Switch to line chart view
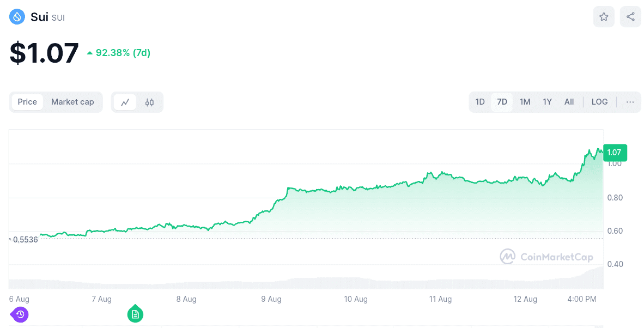The height and width of the screenshot is (328, 644). click(x=125, y=102)
